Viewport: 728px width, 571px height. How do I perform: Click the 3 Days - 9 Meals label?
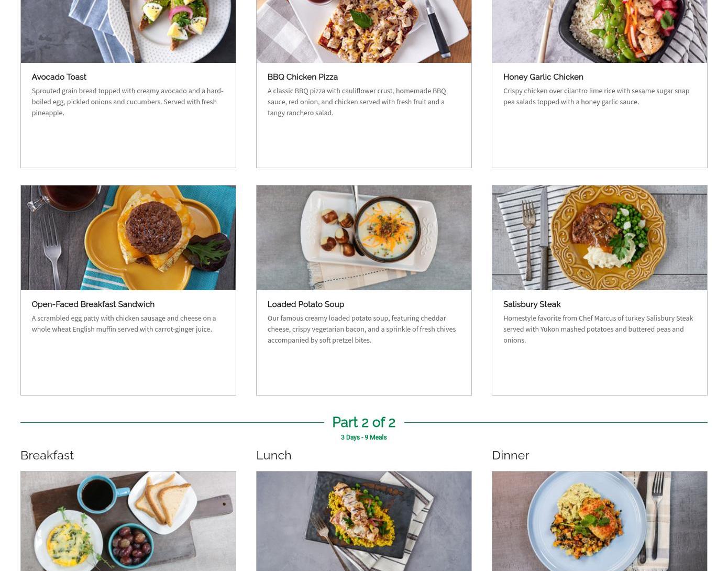(x=364, y=437)
